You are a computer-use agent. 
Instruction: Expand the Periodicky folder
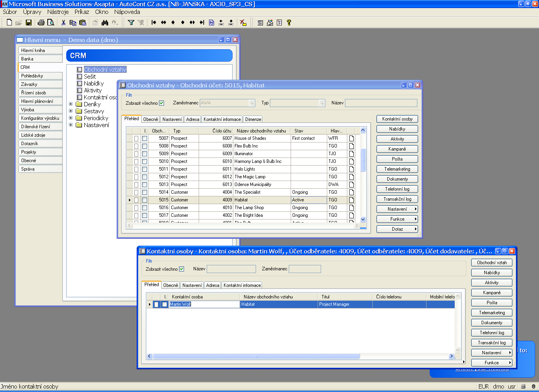pos(70,118)
